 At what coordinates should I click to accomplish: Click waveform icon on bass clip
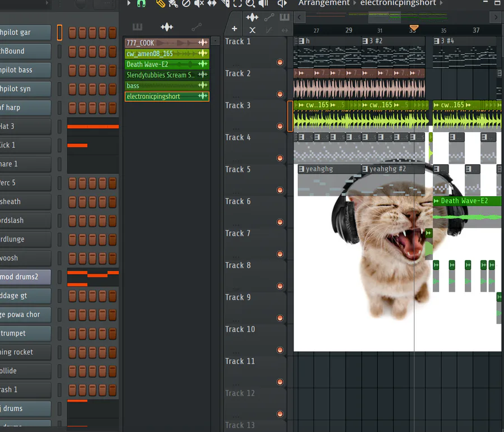(x=203, y=85)
